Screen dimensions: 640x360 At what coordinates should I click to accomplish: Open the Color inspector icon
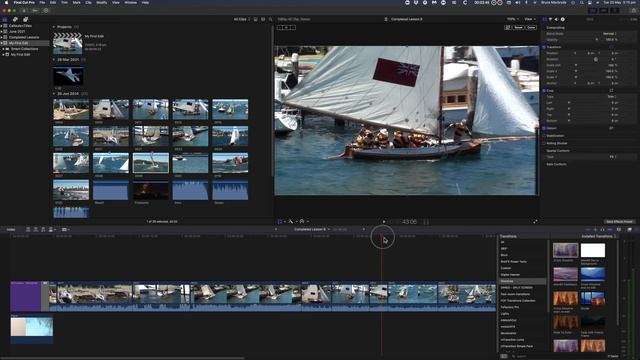click(551, 19)
